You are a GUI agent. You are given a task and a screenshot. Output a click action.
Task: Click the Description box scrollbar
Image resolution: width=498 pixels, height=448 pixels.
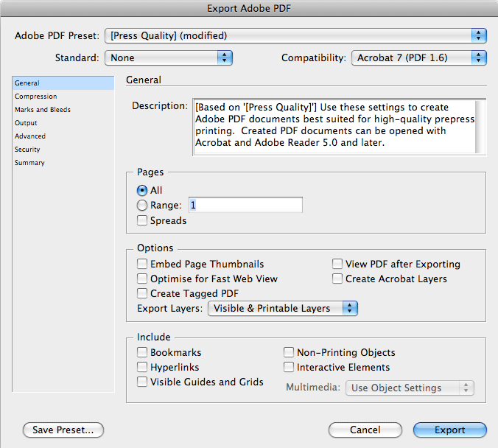480,127
